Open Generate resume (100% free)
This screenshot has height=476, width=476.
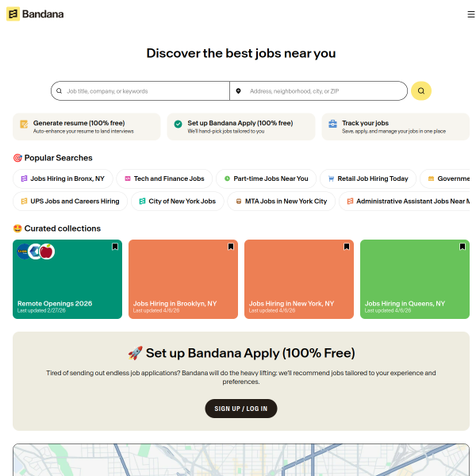[86, 127]
